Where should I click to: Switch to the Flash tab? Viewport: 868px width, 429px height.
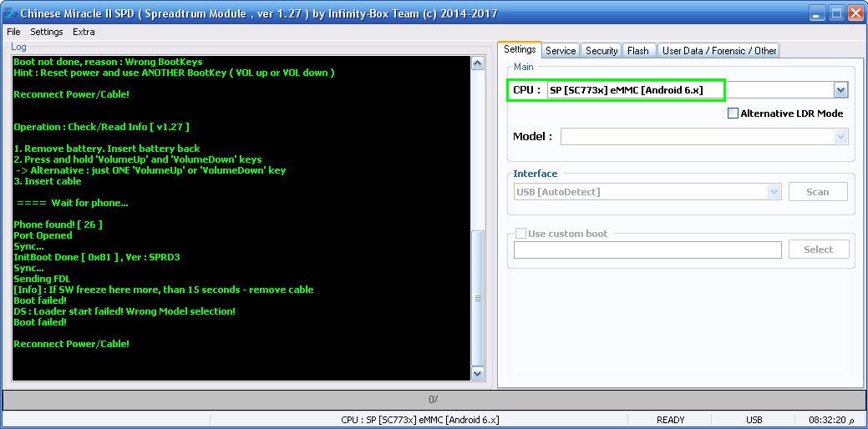[638, 50]
